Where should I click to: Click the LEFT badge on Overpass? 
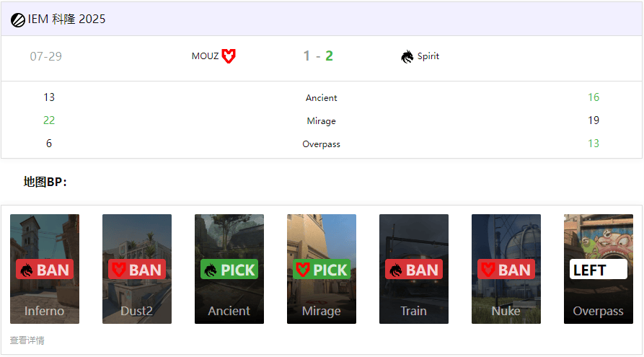pos(599,269)
